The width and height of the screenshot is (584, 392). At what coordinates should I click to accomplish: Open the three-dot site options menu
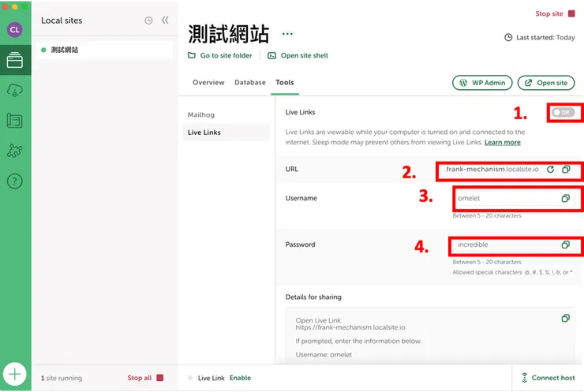(x=287, y=34)
